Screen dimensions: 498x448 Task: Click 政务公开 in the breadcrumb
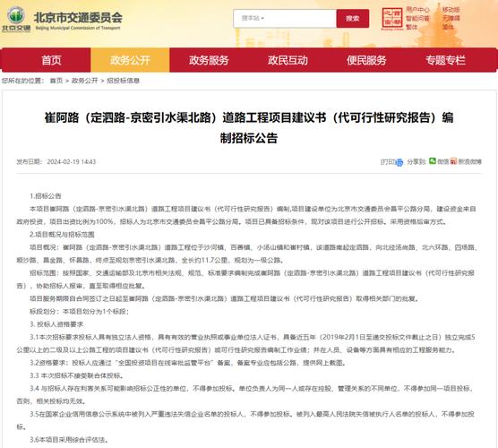(x=84, y=81)
